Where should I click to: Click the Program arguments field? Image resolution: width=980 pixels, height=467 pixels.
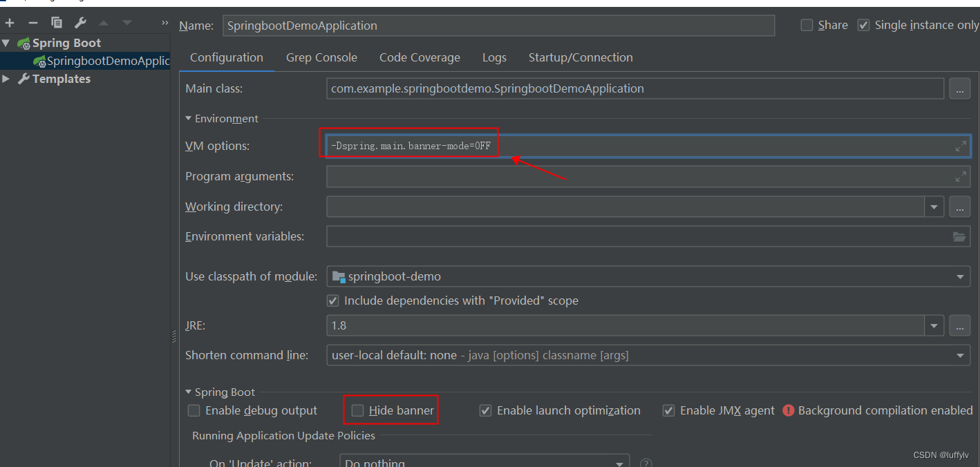tap(648, 177)
